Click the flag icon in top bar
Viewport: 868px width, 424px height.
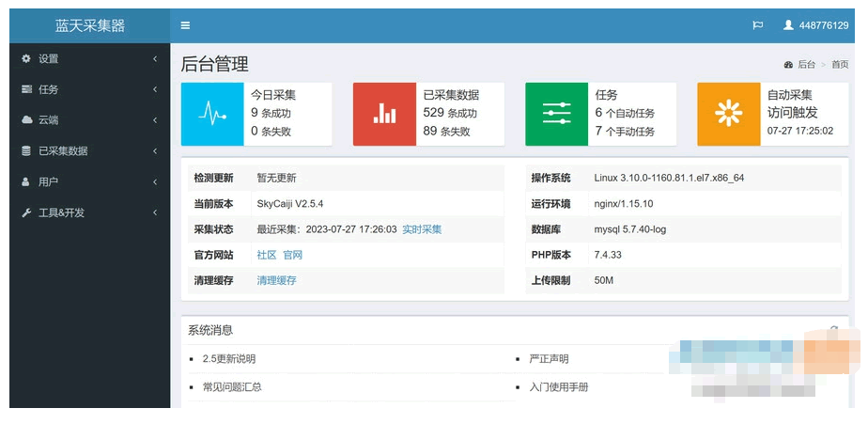[x=757, y=25]
